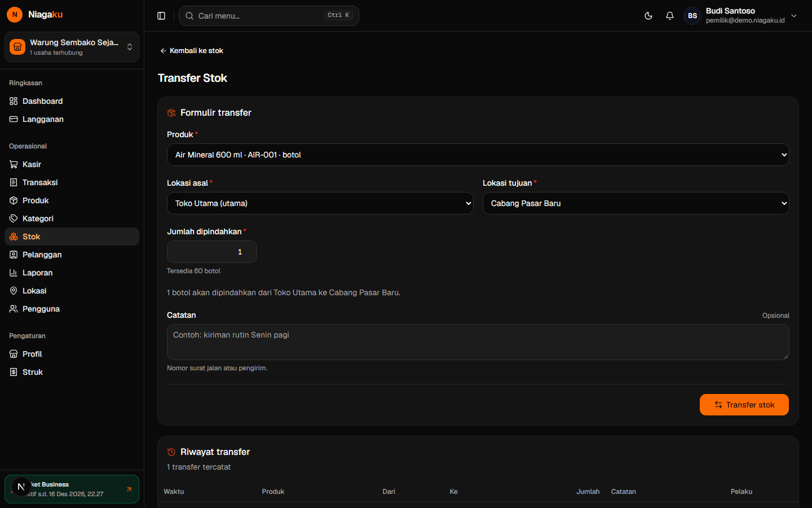Open Langganan page in sidebar
Viewport: 812px width, 508px height.
[72, 119]
